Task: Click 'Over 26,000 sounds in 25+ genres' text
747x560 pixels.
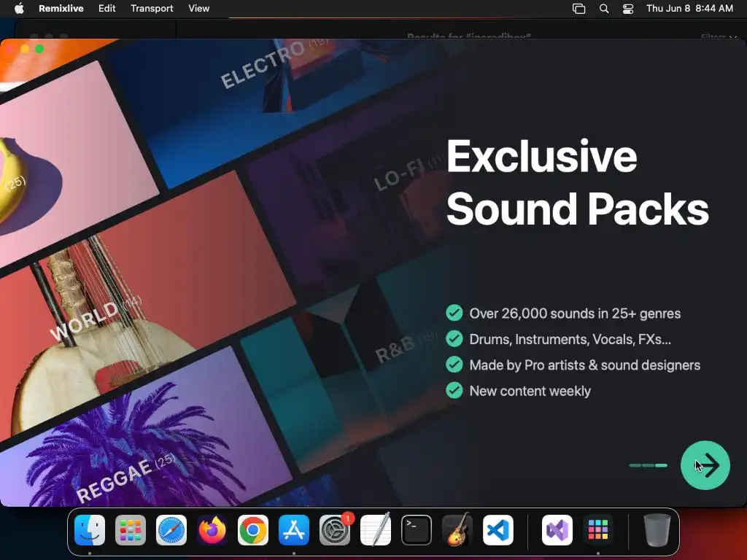Action: point(575,314)
